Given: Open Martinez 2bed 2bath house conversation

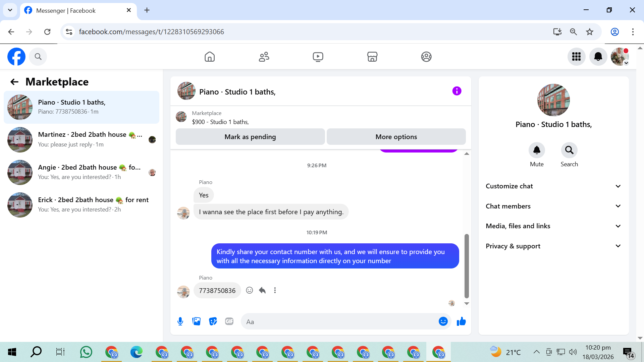Looking at the screenshot, I should 82,139.
